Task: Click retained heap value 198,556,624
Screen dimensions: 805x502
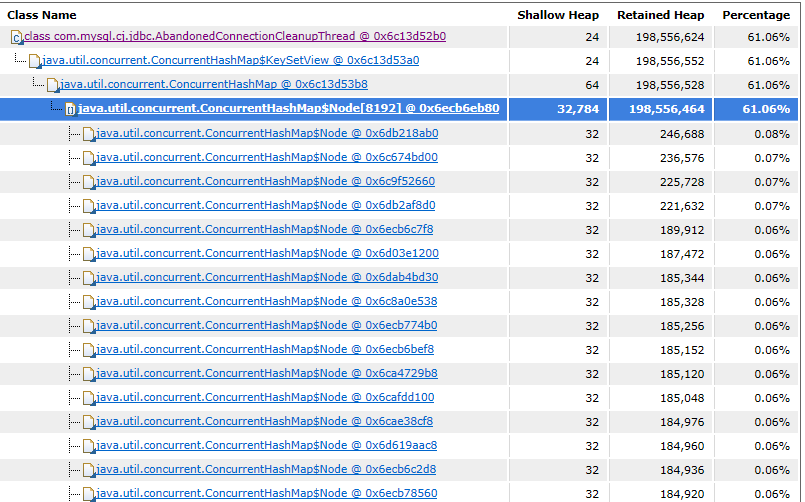Action: point(670,37)
